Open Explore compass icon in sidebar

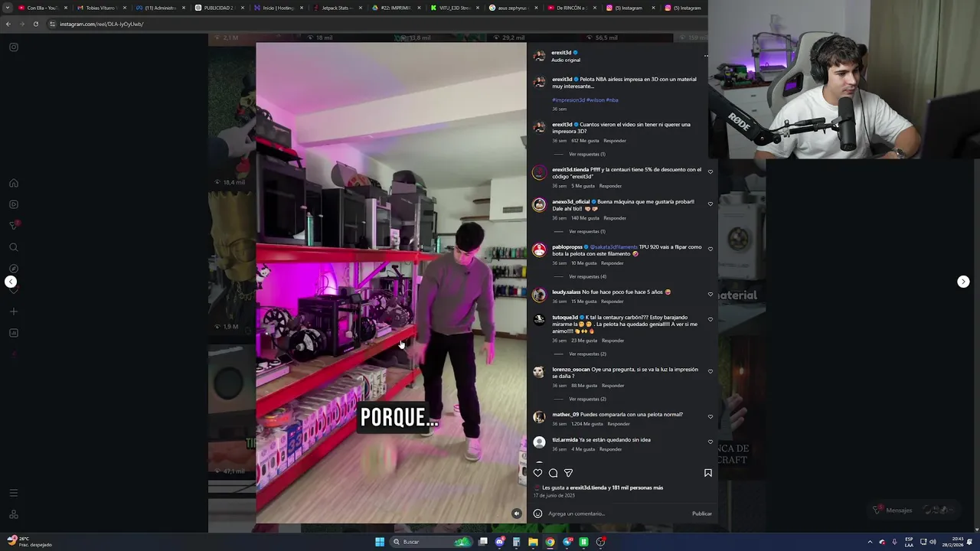(x=13, y=269)
